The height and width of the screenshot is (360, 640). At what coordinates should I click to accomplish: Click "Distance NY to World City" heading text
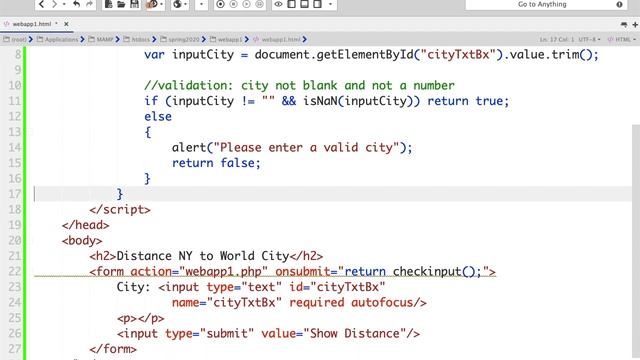(x=203, y=256)
